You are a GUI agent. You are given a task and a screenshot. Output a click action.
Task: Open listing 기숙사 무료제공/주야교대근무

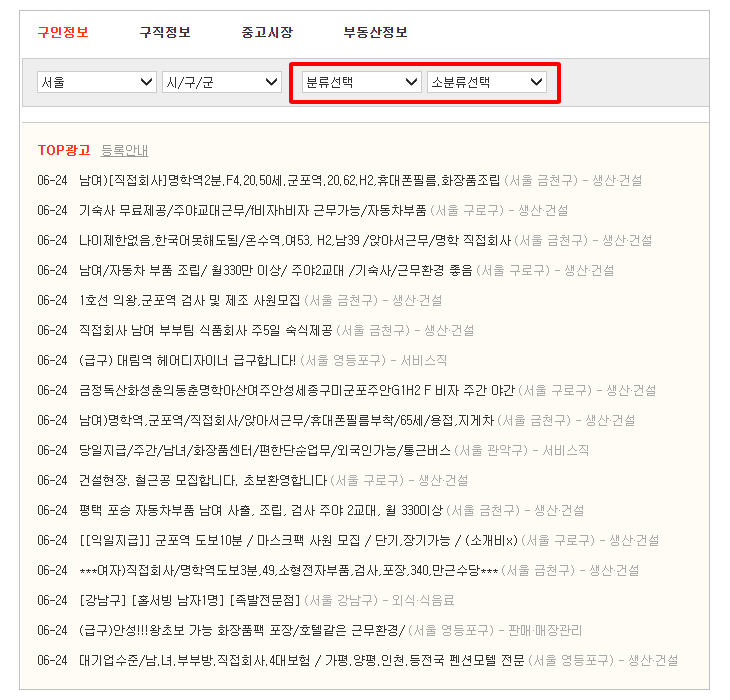point(252,210)
